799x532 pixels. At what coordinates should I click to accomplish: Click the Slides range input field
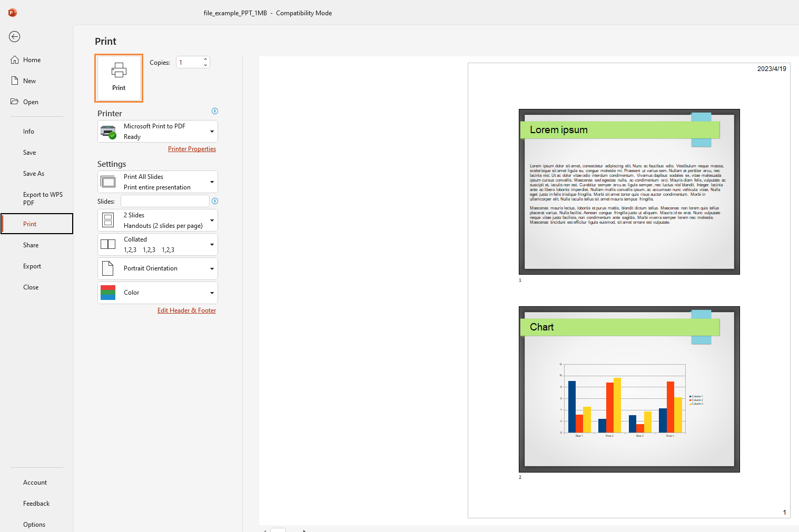pos(164,200)
